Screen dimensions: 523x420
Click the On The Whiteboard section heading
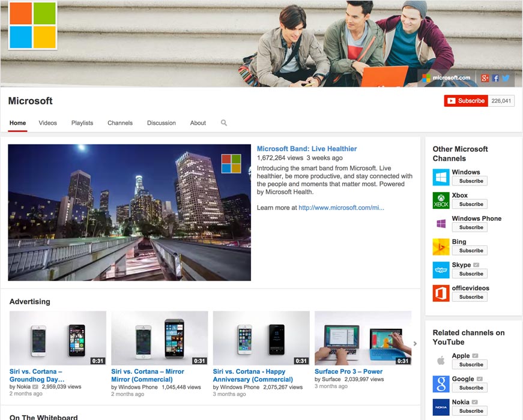click(43, 417)
